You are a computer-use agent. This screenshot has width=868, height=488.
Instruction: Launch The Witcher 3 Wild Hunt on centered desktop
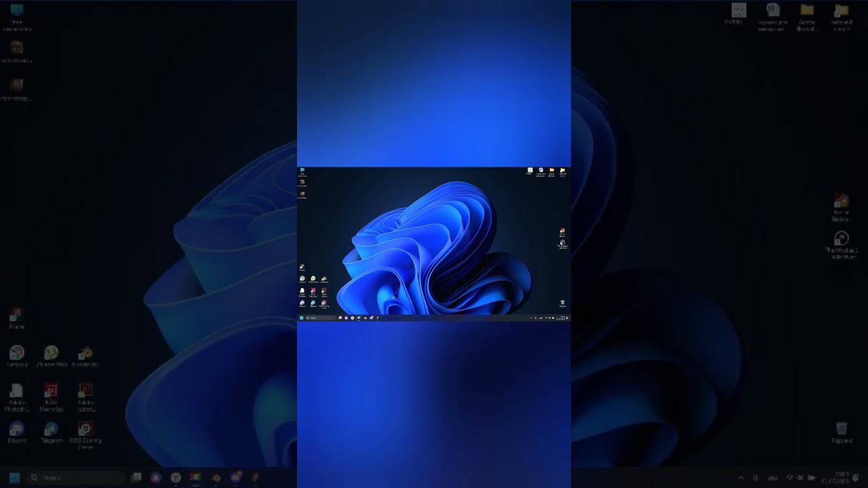pos(563,245)
